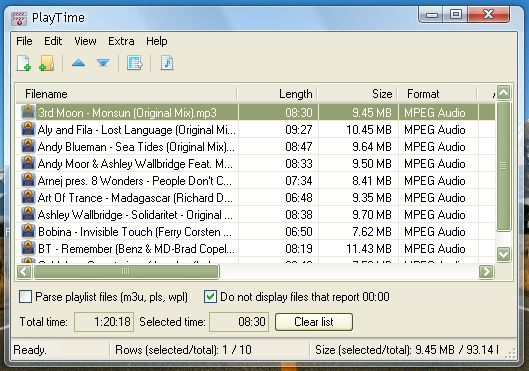Click the vertical scrollbar down arrow

[503, 254]
